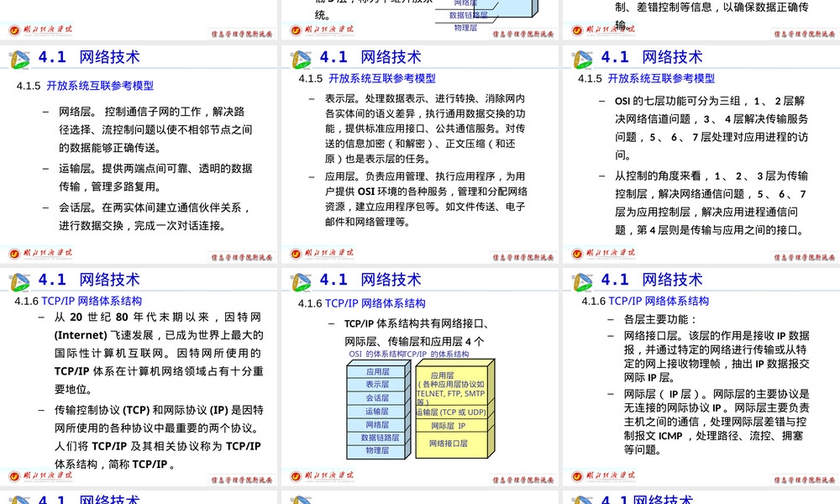Click the blue 应用层 box in the OSI stack

(376, 372)
